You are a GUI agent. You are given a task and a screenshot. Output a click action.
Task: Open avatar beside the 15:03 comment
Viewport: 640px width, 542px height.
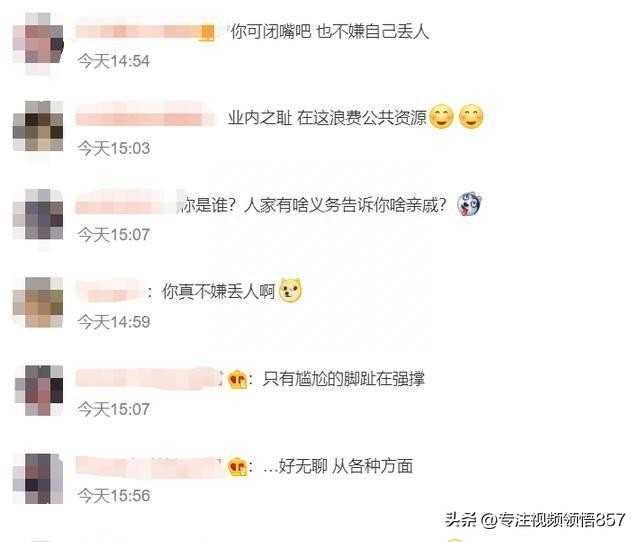(38, 126)
